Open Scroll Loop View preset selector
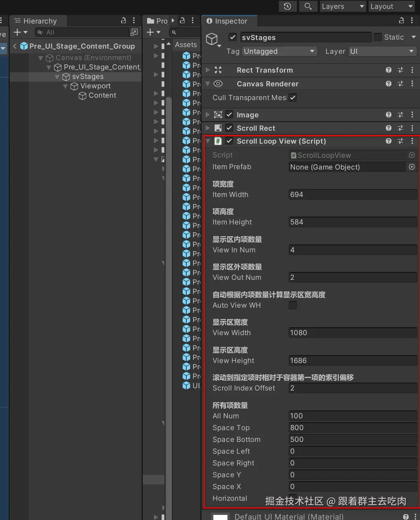The image size is (420, 520). point(400,141)
